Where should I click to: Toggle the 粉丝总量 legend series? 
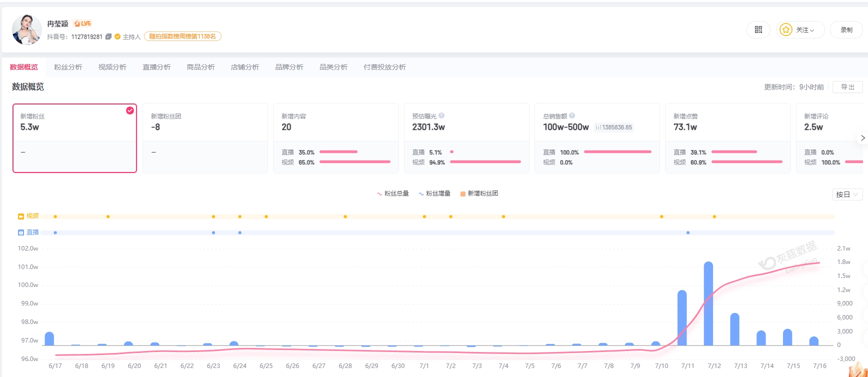(x=393, y=193)
